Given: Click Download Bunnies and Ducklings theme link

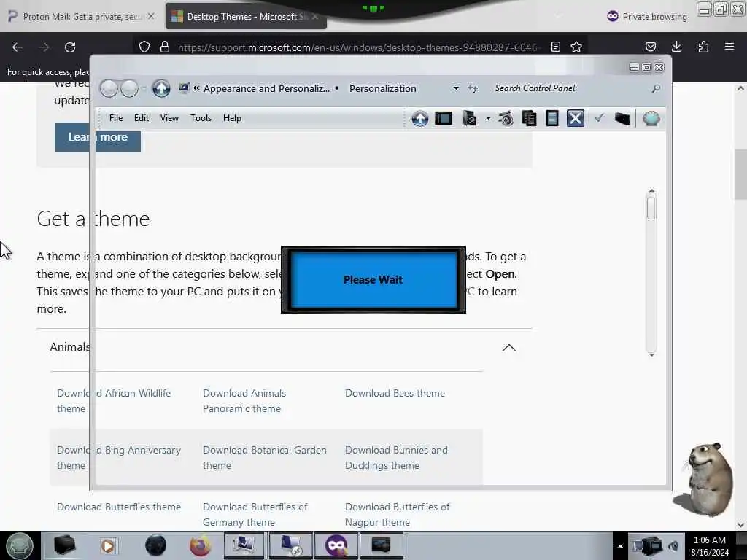Looking at the screenshot, I should (396, 458).
